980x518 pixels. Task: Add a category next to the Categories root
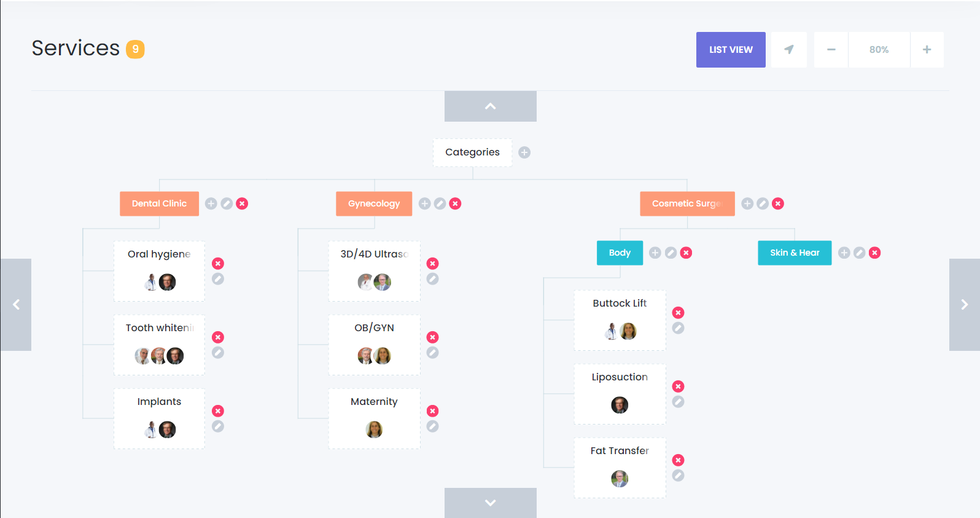click(x=524, y=152)
